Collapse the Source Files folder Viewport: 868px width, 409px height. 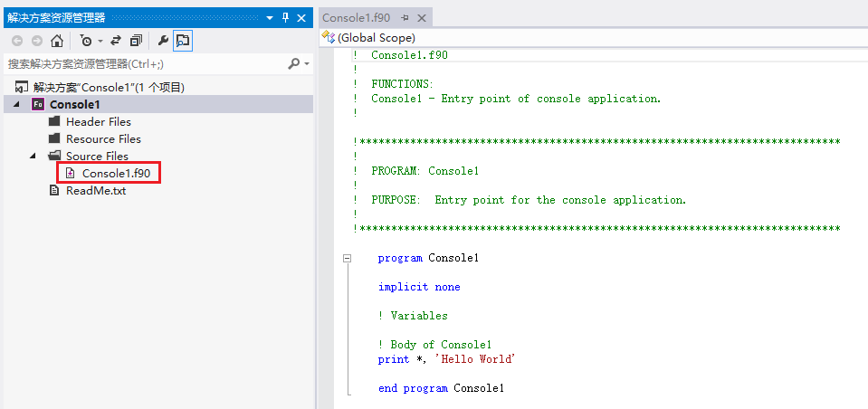click(33, 156)
